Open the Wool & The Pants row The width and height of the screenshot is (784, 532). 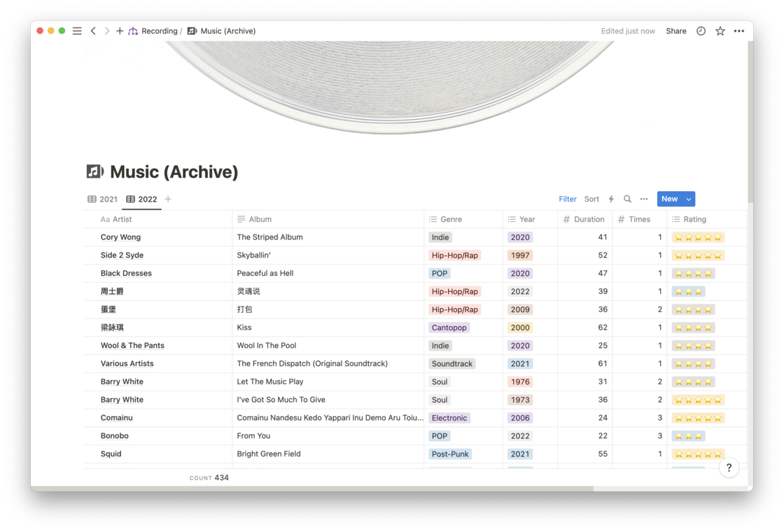(x=132, y=346)
